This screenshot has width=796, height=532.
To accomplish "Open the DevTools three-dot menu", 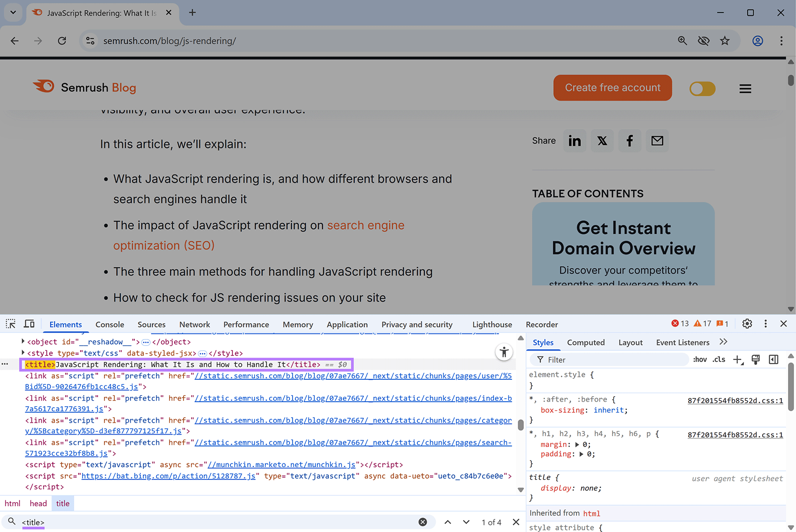I will [x=765, y=324].
